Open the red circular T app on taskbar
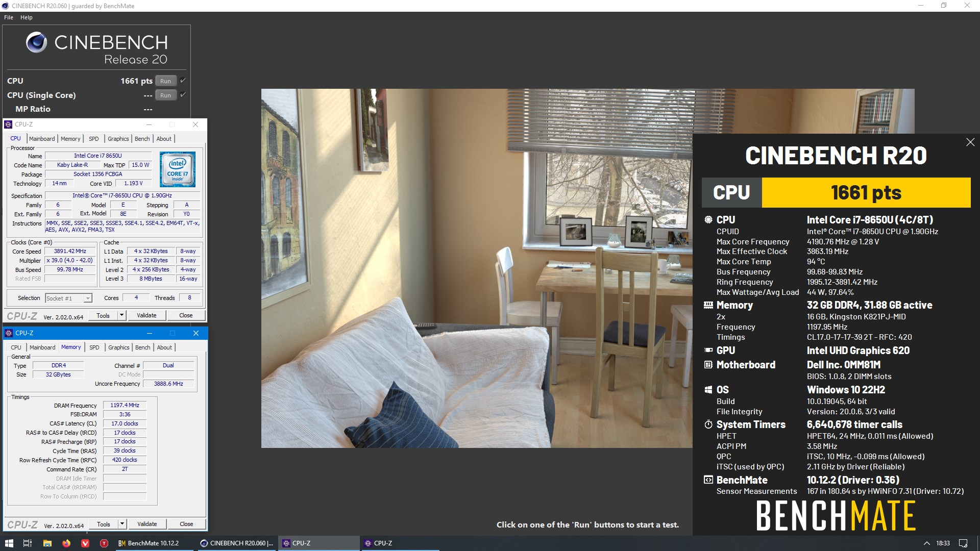980x551 pixels. coord(104,543)
